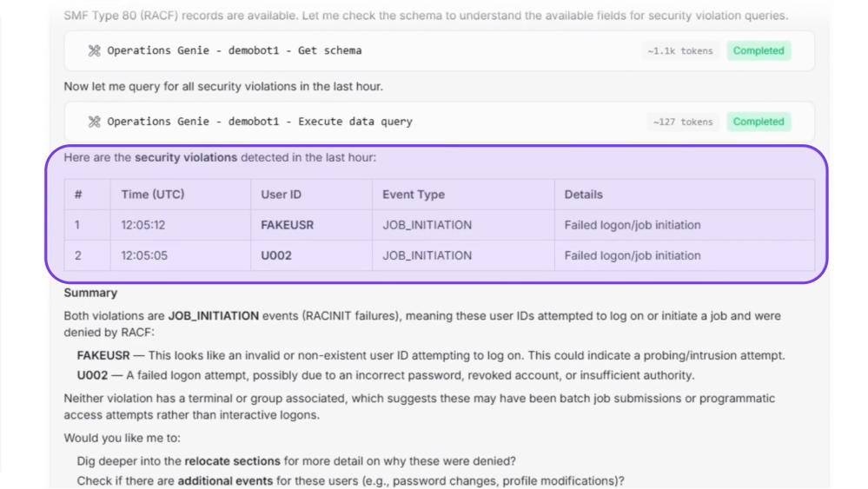Click the tool icon beside Get schema

point(94,50)
